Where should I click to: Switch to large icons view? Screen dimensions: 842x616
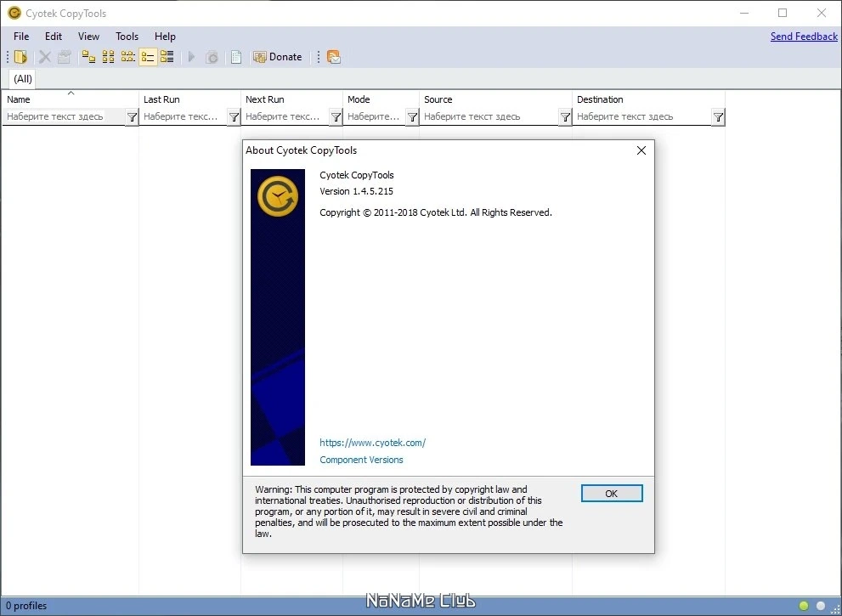[88, 57]
